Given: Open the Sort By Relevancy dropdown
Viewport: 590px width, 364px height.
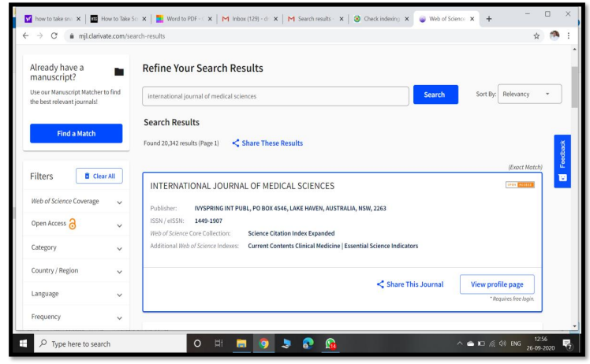Looking at the screenshot, I should (528, 95).
